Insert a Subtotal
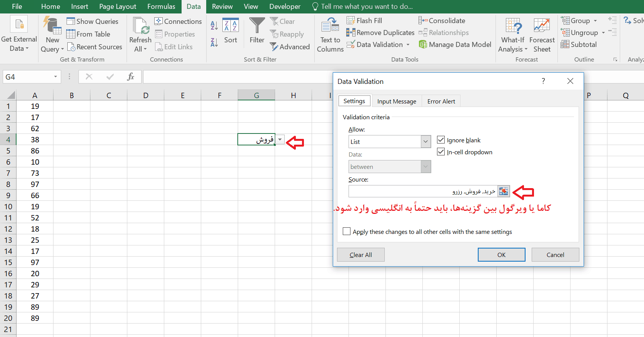 579,45
